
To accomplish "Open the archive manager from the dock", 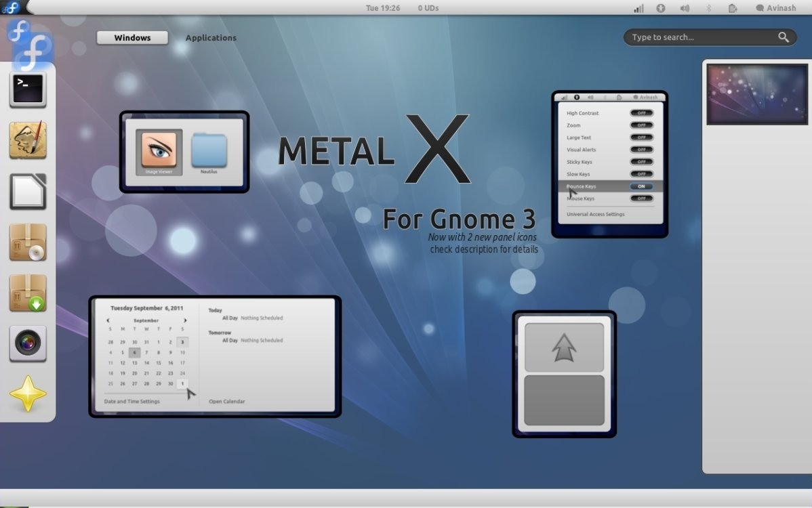I will point(28,242).
